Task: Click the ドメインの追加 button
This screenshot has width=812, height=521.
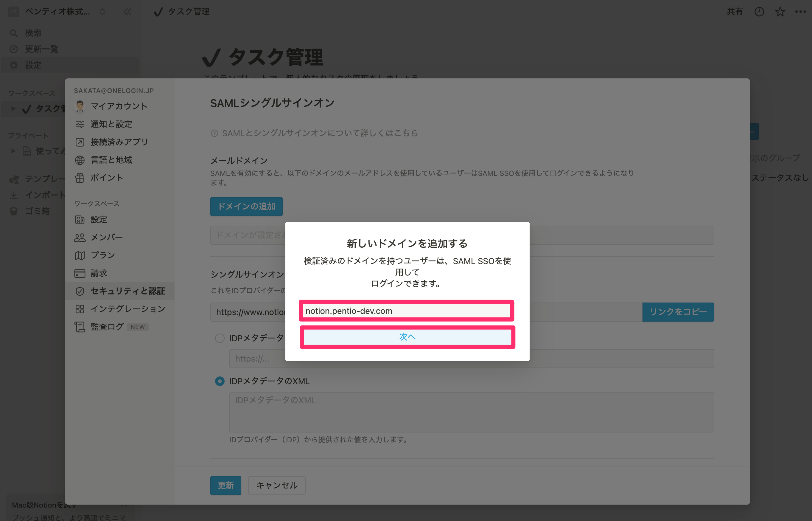Action: (x=246, y=206)
